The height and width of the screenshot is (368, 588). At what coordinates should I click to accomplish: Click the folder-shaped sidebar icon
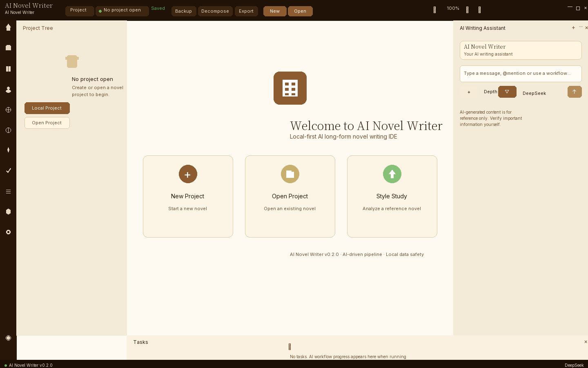(x=8, y=48)
